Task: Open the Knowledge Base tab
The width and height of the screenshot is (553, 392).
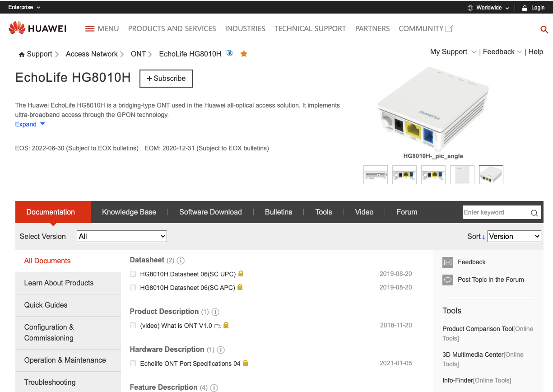Action: coord(129,212)
